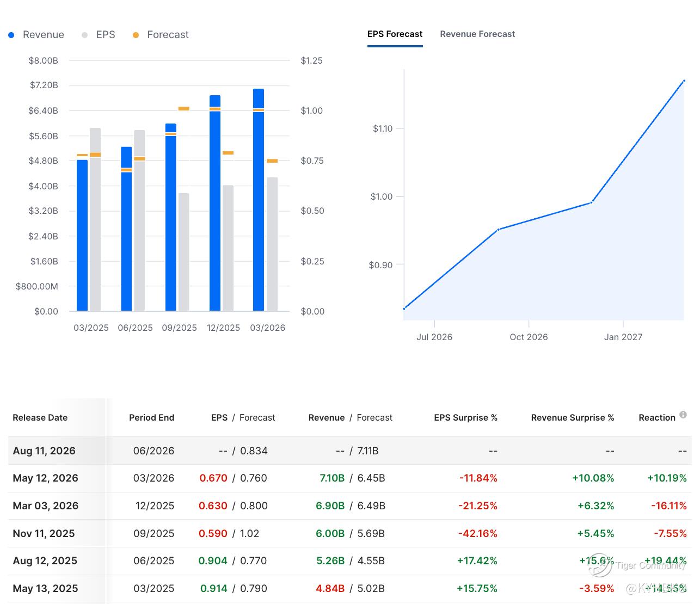The image size is (700, 604).
Task: Click the Revenue / Forecast column header
Action: 350,417
